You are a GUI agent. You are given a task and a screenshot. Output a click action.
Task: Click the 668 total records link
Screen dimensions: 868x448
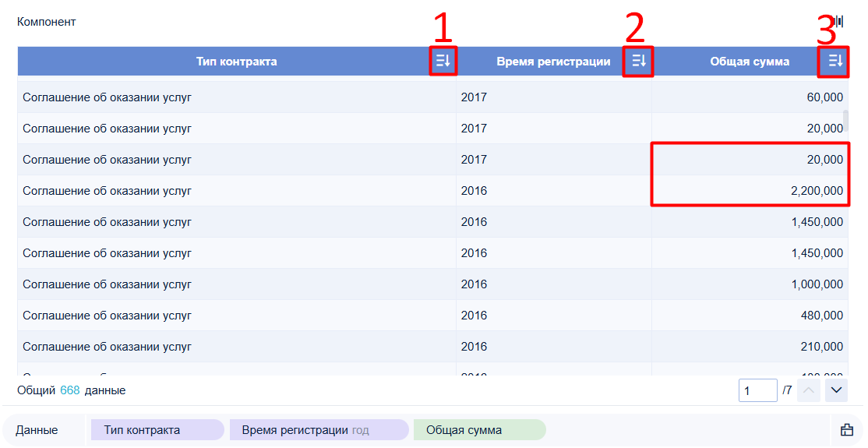click(x=70, y=390)
